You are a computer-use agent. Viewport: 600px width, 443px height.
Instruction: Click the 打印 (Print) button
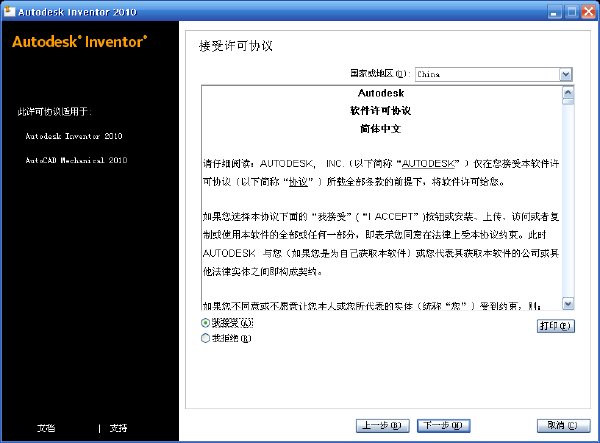(x=556, y=326)
